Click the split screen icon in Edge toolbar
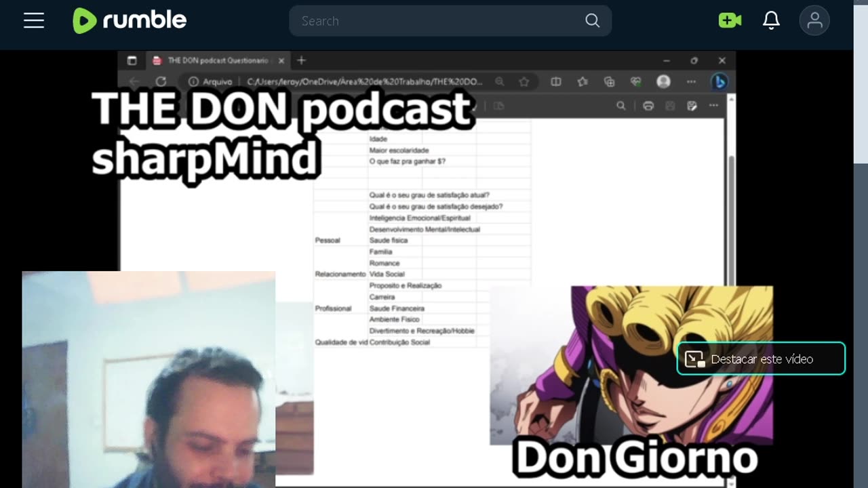This screenshot has width=868, height=488. click(x=556, y=81)
